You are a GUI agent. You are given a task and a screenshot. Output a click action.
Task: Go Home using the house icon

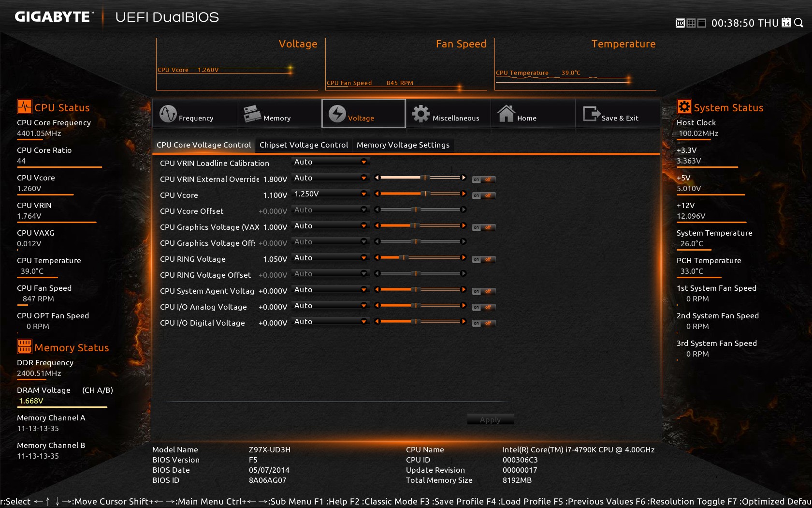[506, 113]
